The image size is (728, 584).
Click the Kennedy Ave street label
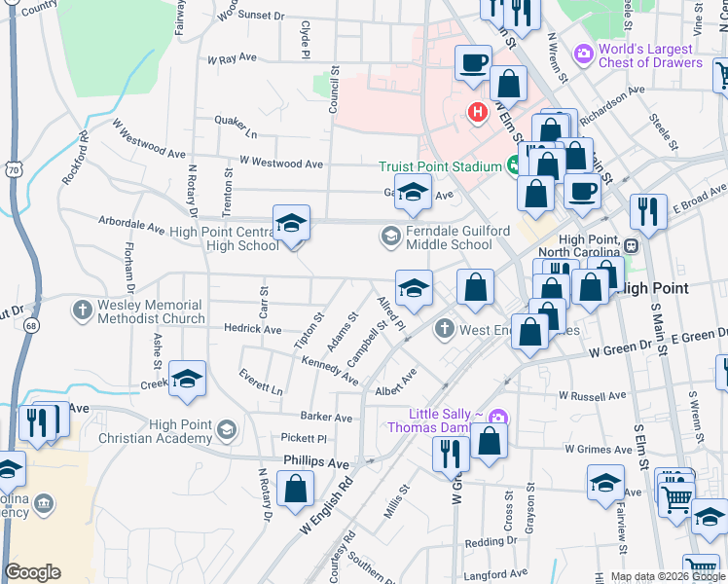pyautogui.click(x=330, y=371)
